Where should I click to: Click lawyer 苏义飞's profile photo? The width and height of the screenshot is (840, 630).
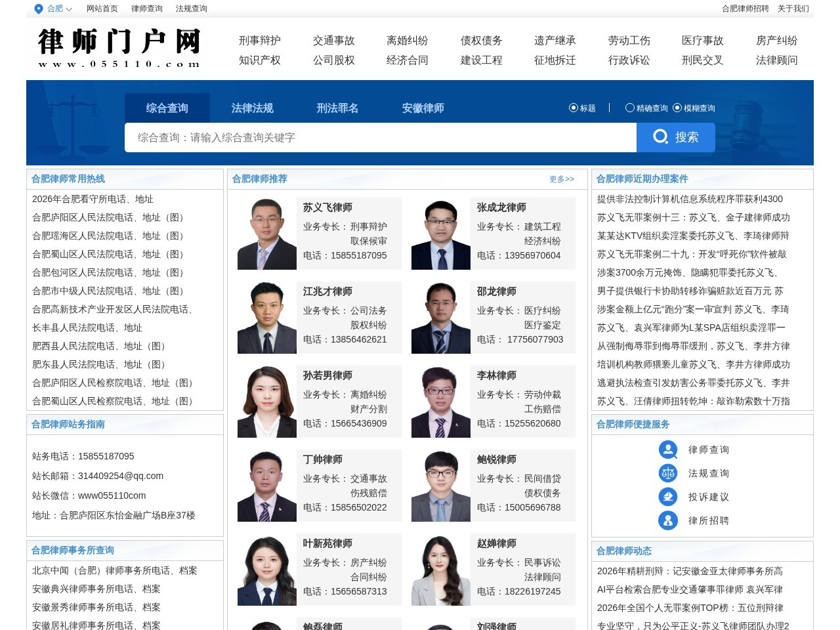tap(266, 232)
